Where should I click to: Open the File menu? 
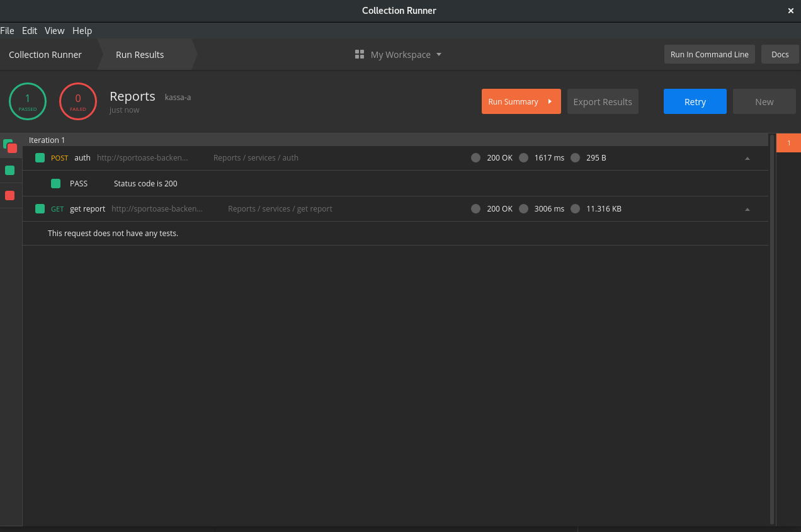7,30
